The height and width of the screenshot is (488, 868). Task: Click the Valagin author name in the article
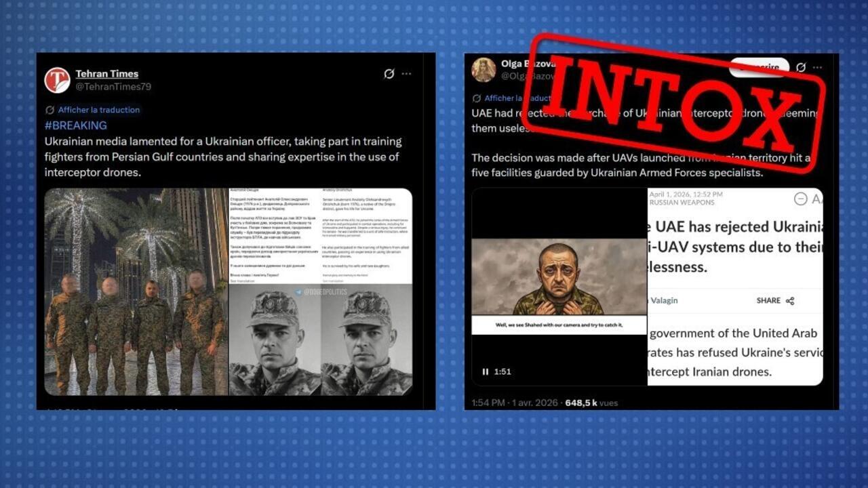coord(664,300)
